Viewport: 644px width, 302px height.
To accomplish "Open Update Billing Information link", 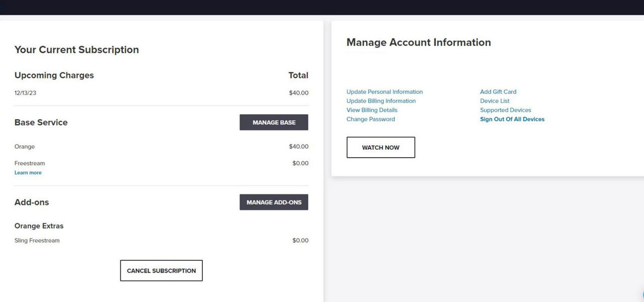I will (381, 101).
